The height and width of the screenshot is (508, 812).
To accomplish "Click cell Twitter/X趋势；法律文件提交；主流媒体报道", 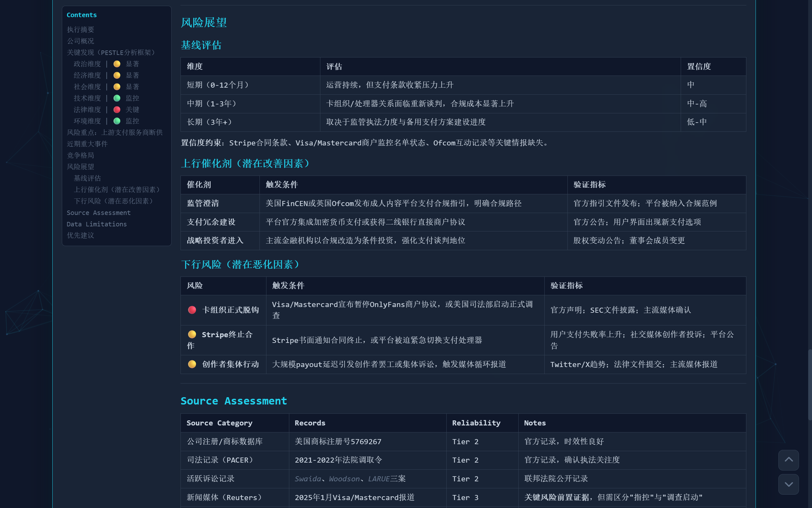I will [645, 364].
